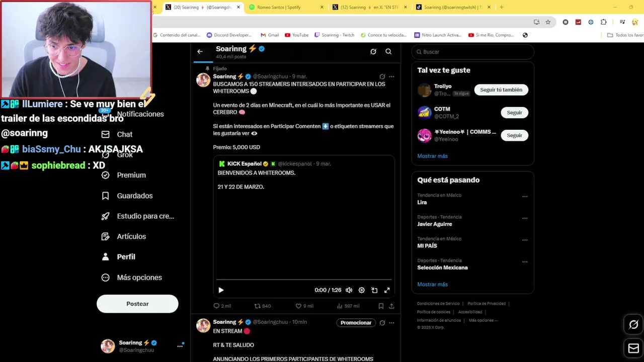Open the YouTube bookmark
The width and height of the screenshot is (644, 362).
pos(296,35)
